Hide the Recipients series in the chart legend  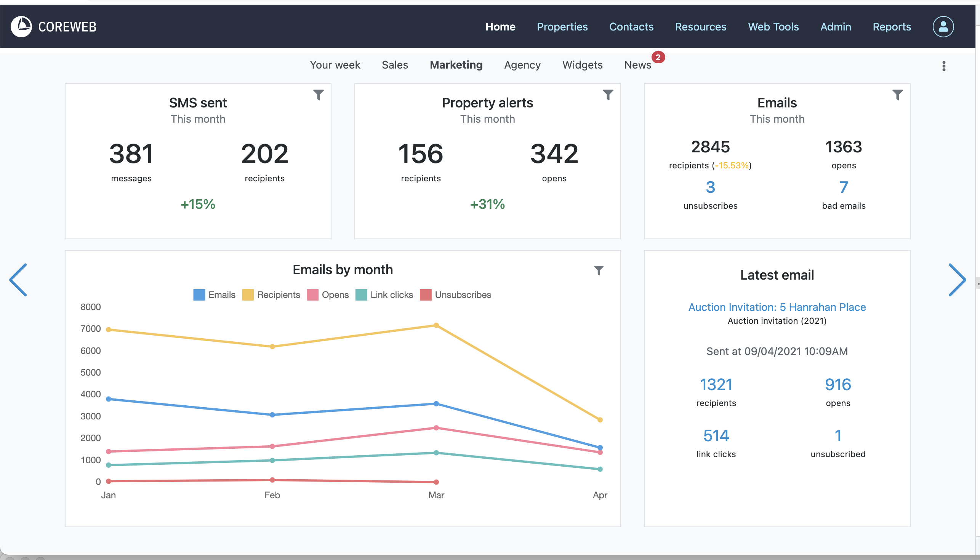coord(271,294)
